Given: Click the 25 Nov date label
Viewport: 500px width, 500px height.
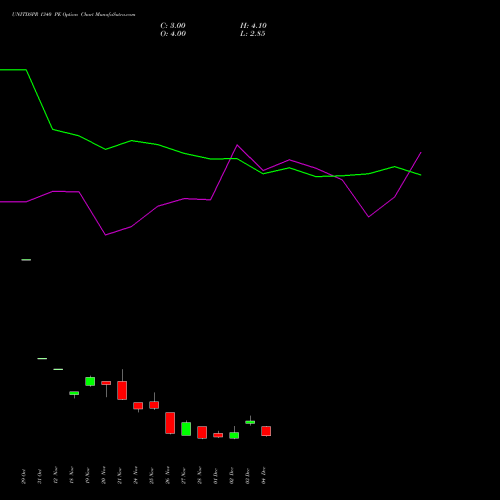Looking at the screenshot, I should tap(151, 475).
